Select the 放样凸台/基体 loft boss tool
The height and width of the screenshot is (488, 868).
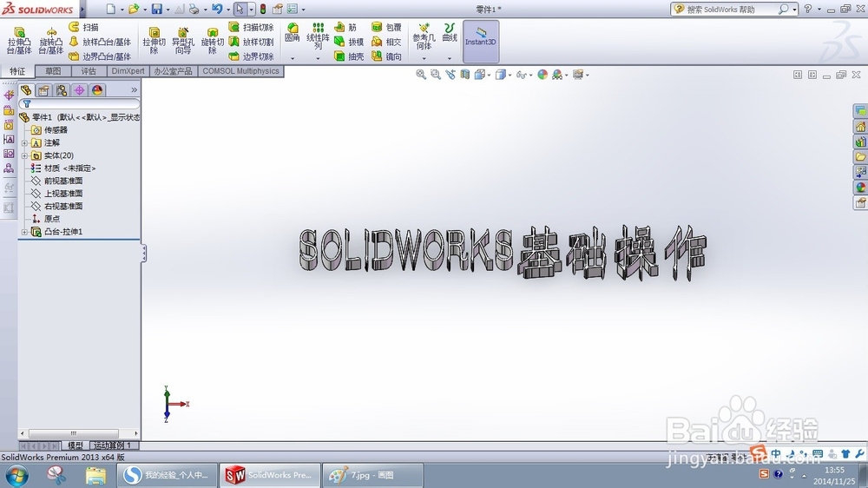[100, 42]
